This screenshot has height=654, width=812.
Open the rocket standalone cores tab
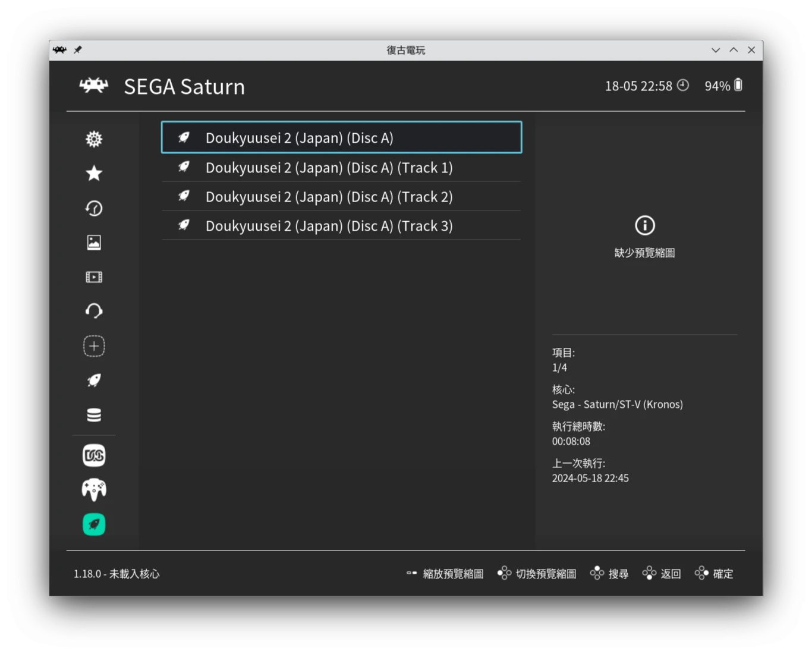pyautogui.click(x=94, y=381)
